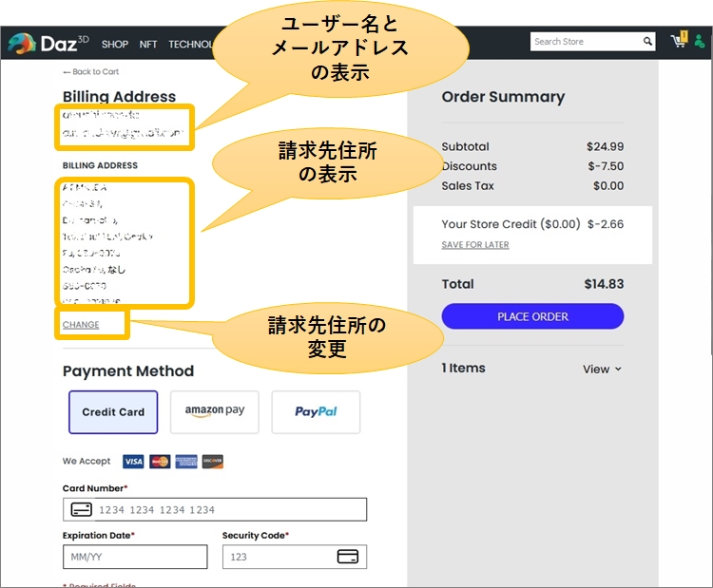Click the SAVE FOR LATER link
713x588 pixels.
(x=475, y=245)
